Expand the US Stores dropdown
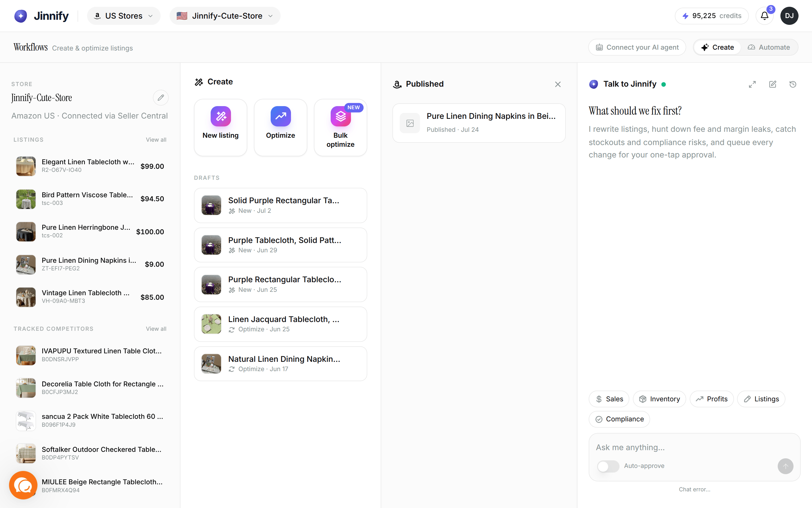 (123, 16)
